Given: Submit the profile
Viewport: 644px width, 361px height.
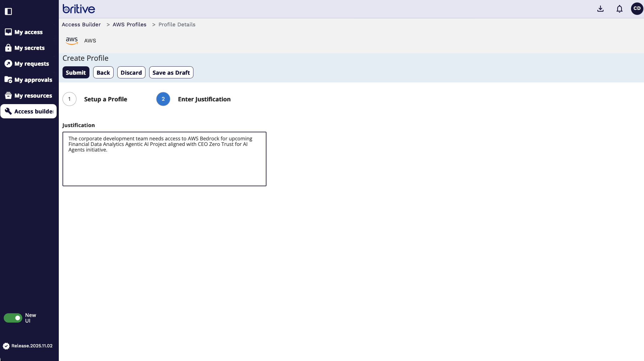Looking at the screenshot, I should coord(76,73).
